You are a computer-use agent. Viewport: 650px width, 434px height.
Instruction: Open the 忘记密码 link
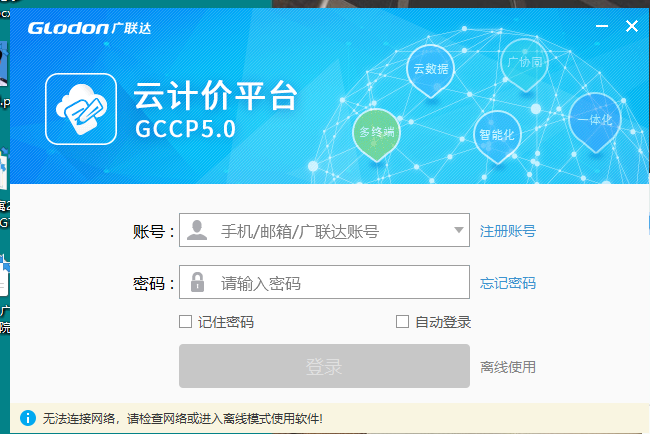tap(508, 283)
